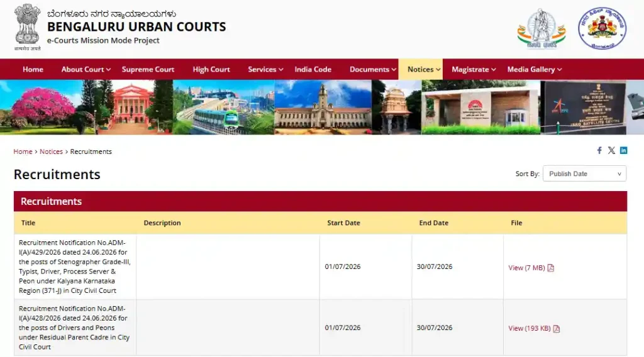The height and width of the screenshot is (357, 644).
Task: Click the End Date column header
Action: [x=434, y=223]
